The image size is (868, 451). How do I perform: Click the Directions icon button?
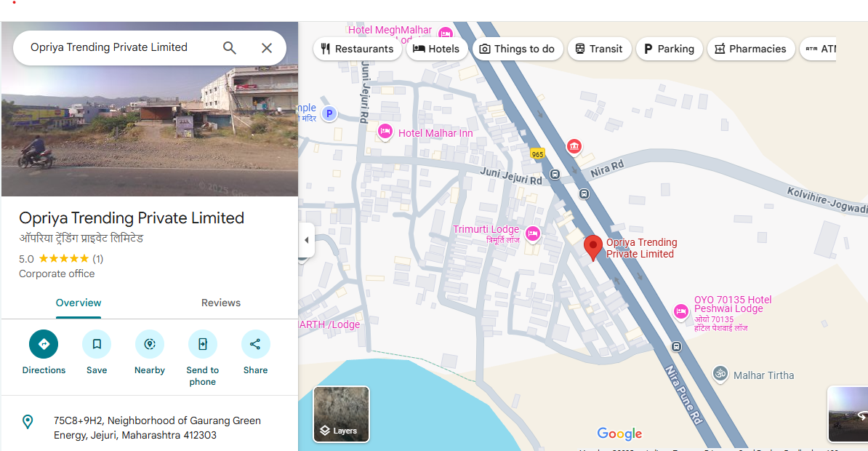(44, 344)
